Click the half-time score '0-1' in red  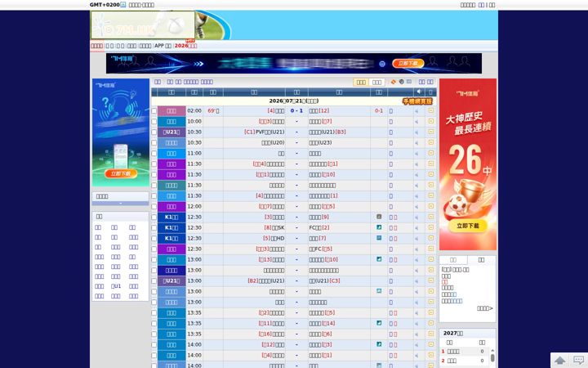tap(379, 110)
